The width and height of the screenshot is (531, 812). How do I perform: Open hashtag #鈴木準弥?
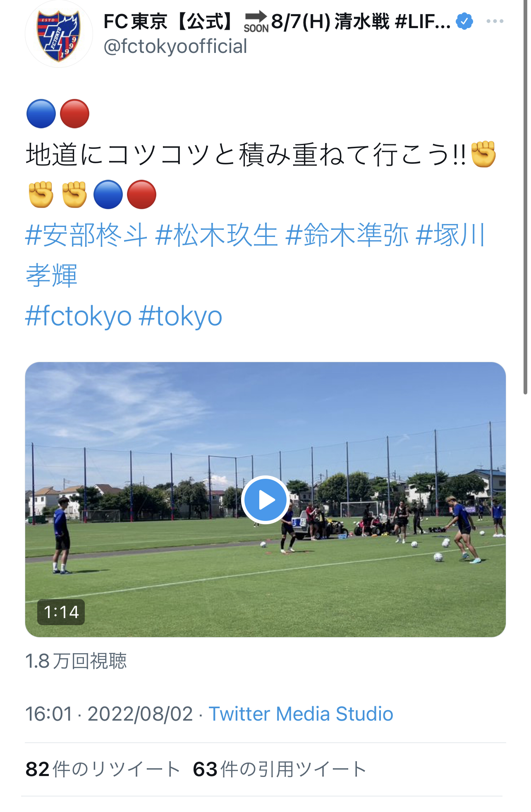(x=347, y=235)
